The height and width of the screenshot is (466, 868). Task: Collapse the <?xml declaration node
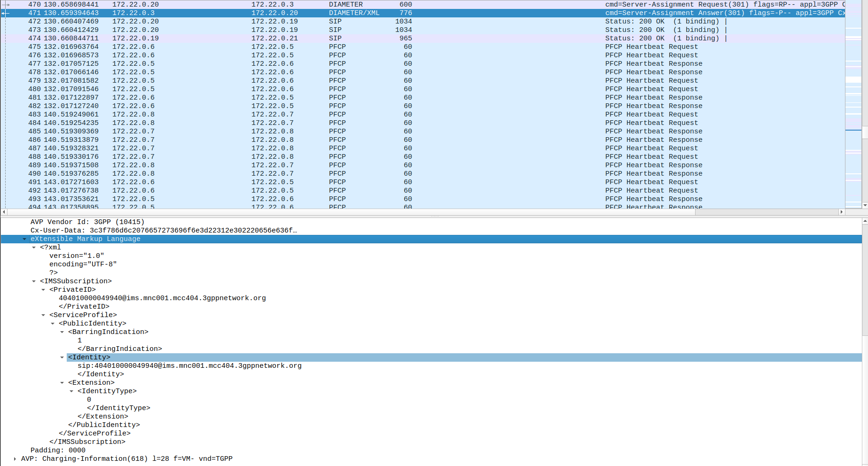click(34, 247)
